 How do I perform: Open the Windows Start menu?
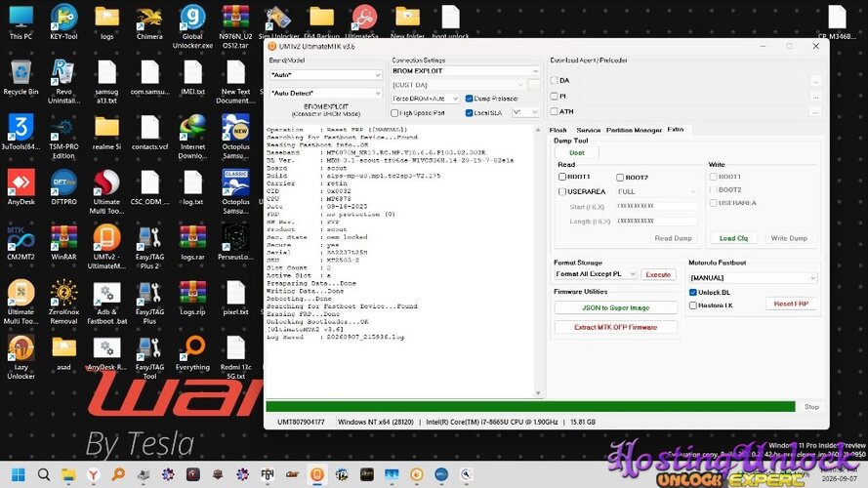point(19,474)
